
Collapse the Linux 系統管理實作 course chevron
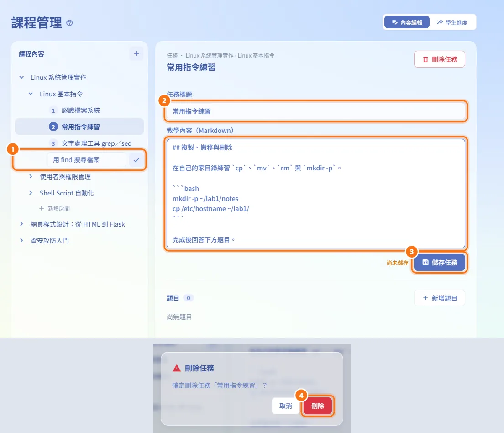pyautogui.click(x=21, y=77)
